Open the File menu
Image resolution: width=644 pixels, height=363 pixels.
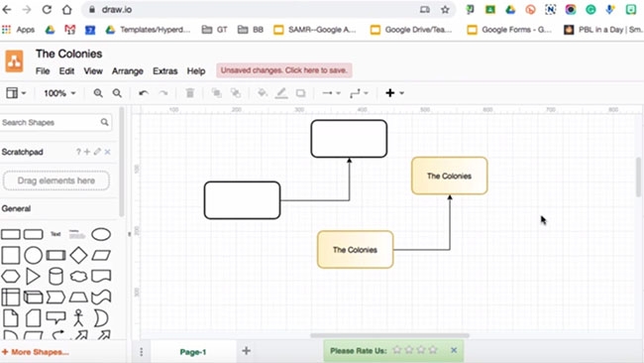coord(43,70)
